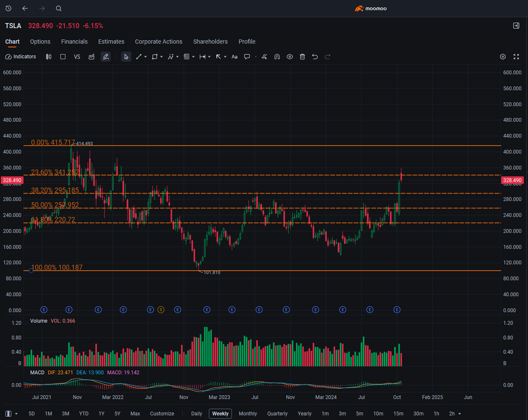This screenshot has width=528, height=420.
Task: Switch to the Yearly interval
Action: click(x=305, y=414)
